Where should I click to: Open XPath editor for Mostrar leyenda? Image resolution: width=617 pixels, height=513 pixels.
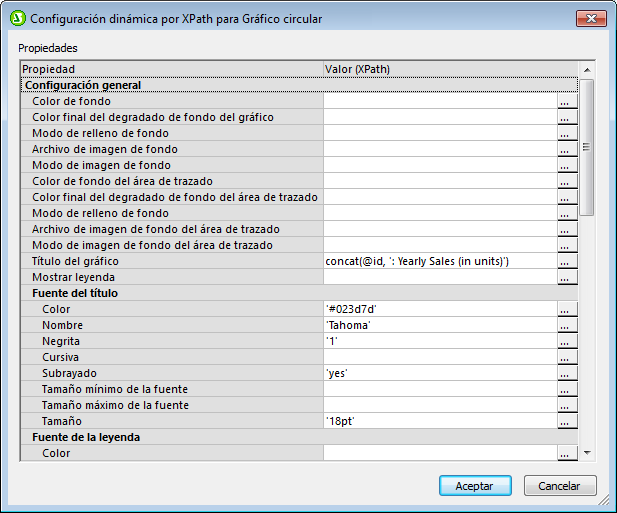(567, 277)
